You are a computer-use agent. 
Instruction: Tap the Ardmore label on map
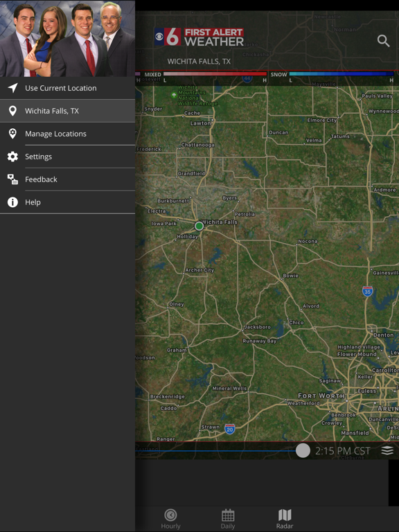[x=384, y=190]
